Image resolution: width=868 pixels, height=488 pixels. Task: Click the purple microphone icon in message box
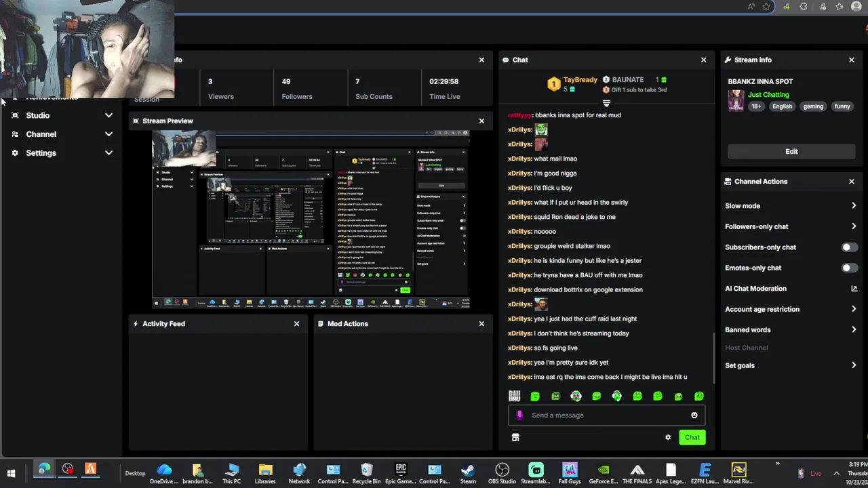pos(519,415)
